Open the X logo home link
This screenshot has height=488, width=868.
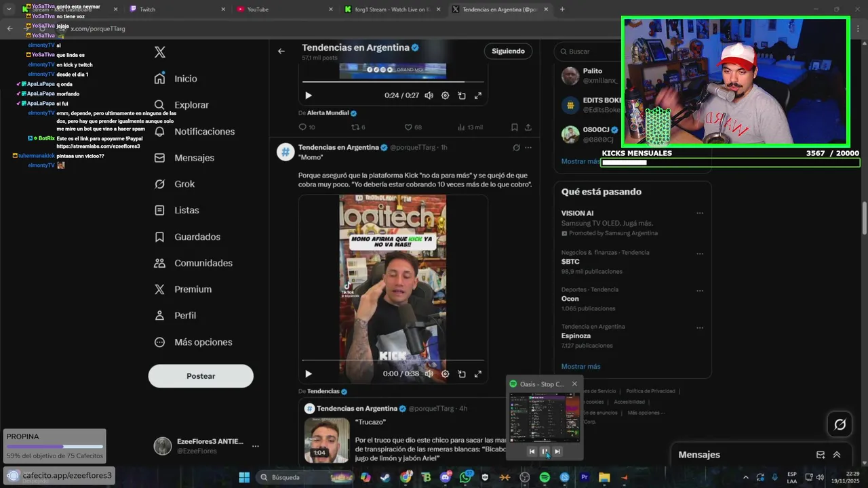pos(160,52)
